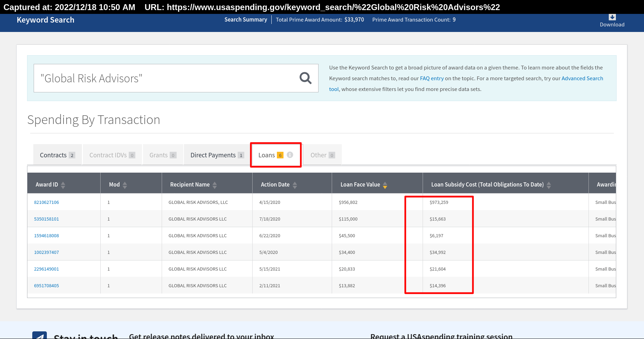Open award 1594618008 link
This screenshot has width=644, height=339.
46,235
